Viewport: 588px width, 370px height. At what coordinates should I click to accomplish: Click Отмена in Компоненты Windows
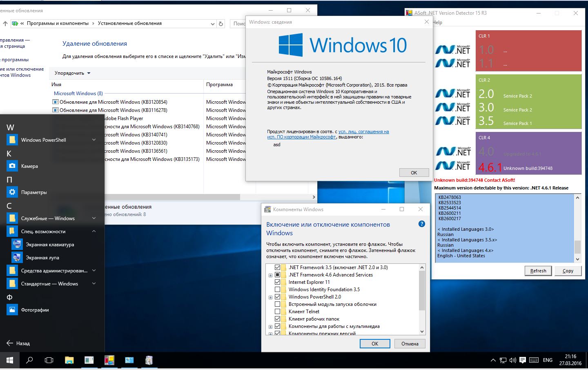click(x=410, y=344)
